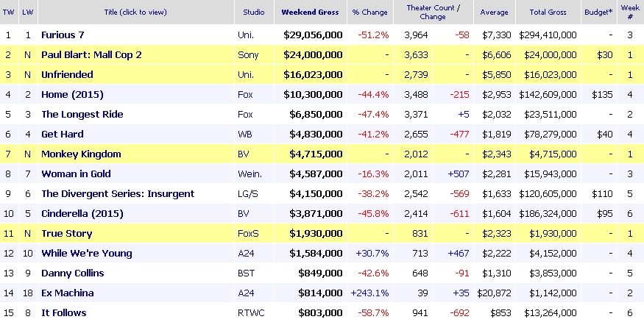Select The Longest Ride title link

coord(82,115)
